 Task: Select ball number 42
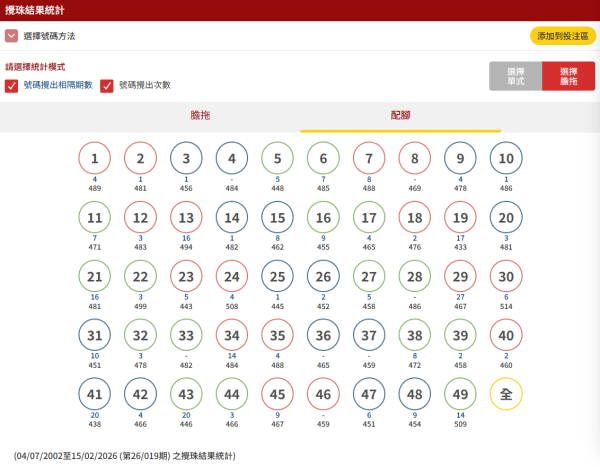140,394
